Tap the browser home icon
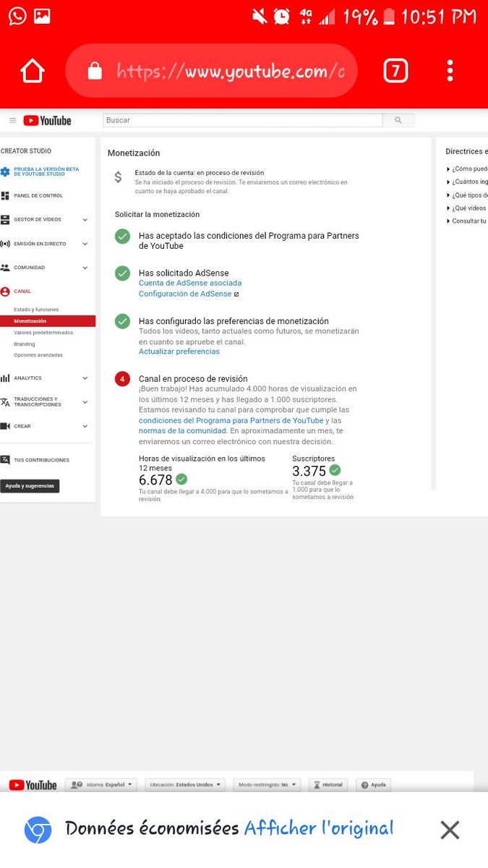Viewport: 488px width, 868px height. pyautogui.click(x=33, y=71)
